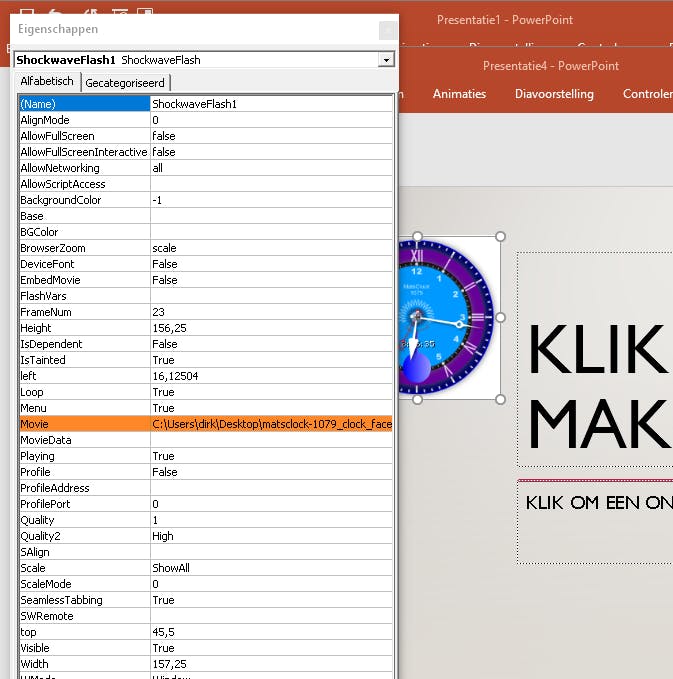Viewport: 673px width, 679px height.
Task: Select the Visible property row
Action: [x=206, y=649]
